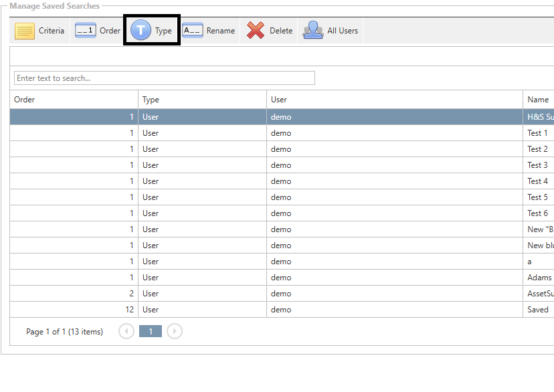The height and width of the screenshot is (392, 554).
Task: Click the red Delete X icon
Action: [255, 31]
